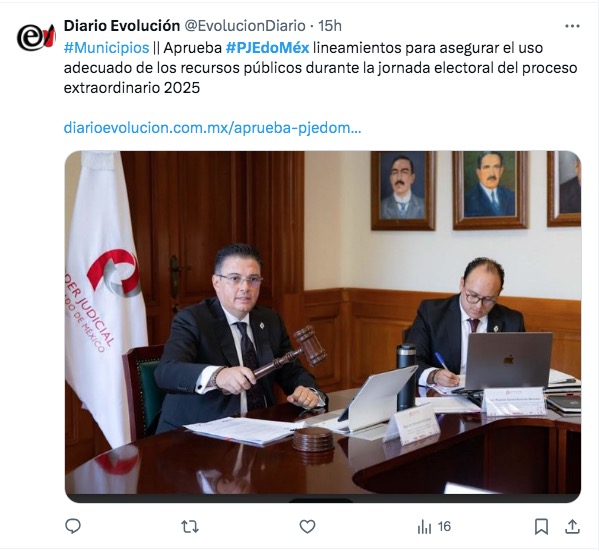
Task: Click the @EvolucionDiario handle
Action: pyautogui.click(x=245, y=26)
